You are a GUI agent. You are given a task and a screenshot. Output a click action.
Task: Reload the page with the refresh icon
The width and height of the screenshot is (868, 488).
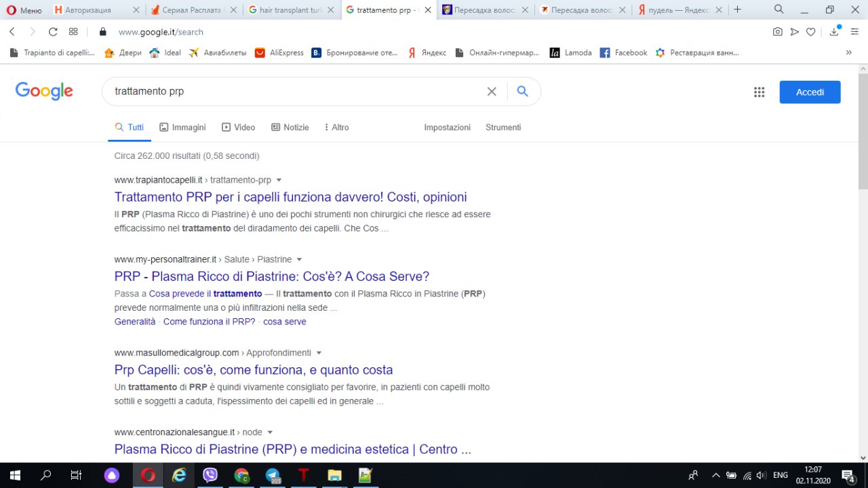(53, 32)
